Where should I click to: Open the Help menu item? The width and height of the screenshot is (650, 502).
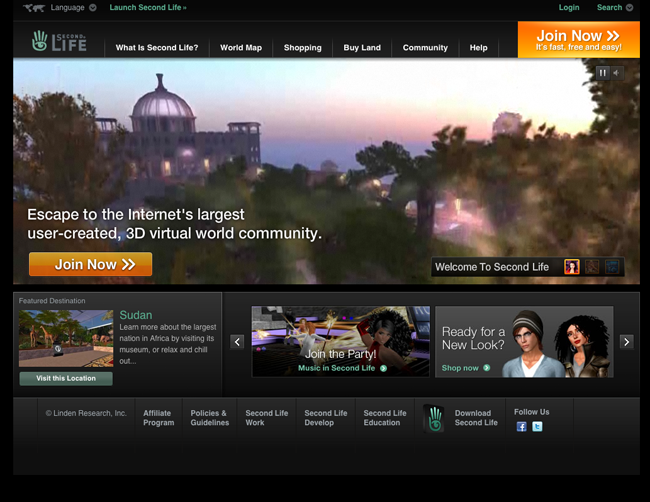(x=478, y=48)
